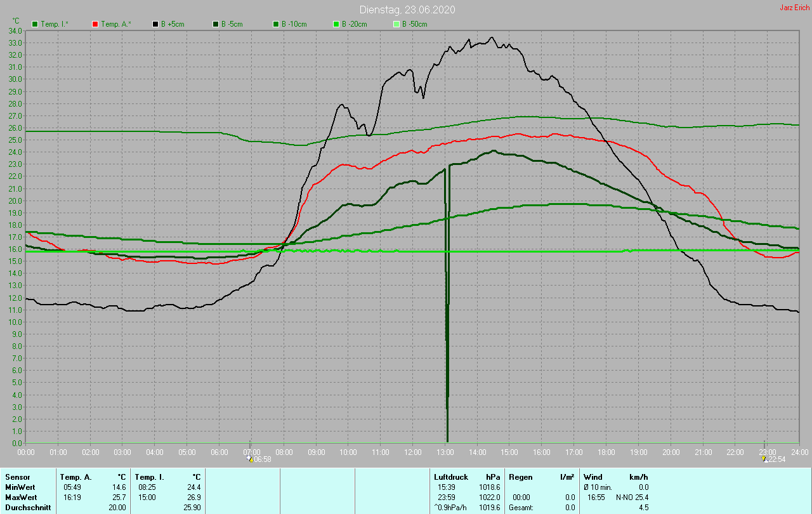Click the red Temp. A. color swatch
Image resolution: width=812 pixels, height=514 pixels.
coord(95,24)
